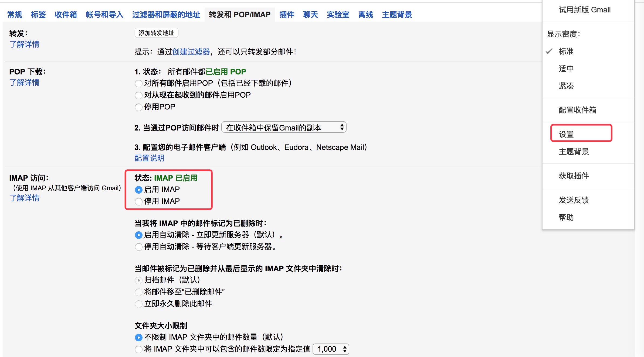Select 停用 IMAP
The width and height of the screenshot is (644, 357).
[x=139, y=201]
